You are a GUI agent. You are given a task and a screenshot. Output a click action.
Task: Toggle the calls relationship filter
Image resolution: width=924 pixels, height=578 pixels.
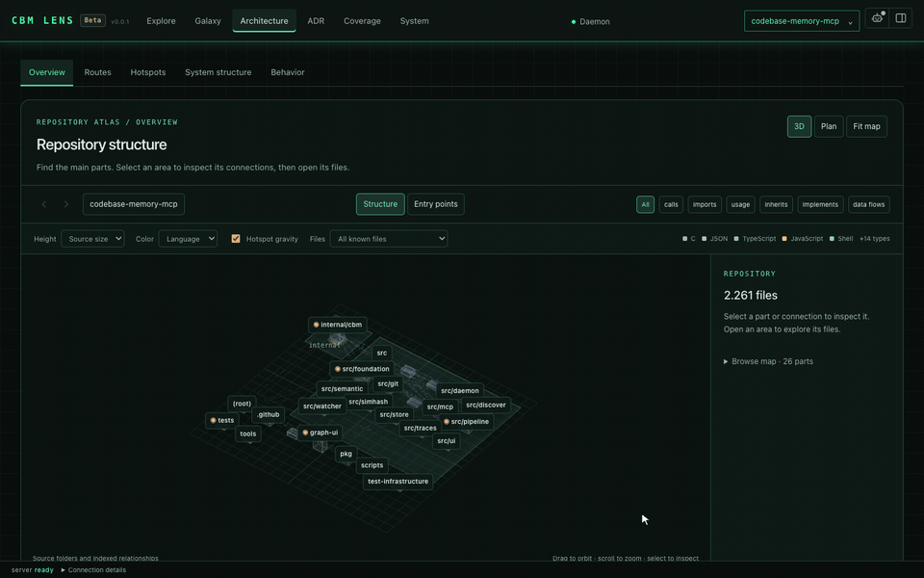tap(671, 204)
